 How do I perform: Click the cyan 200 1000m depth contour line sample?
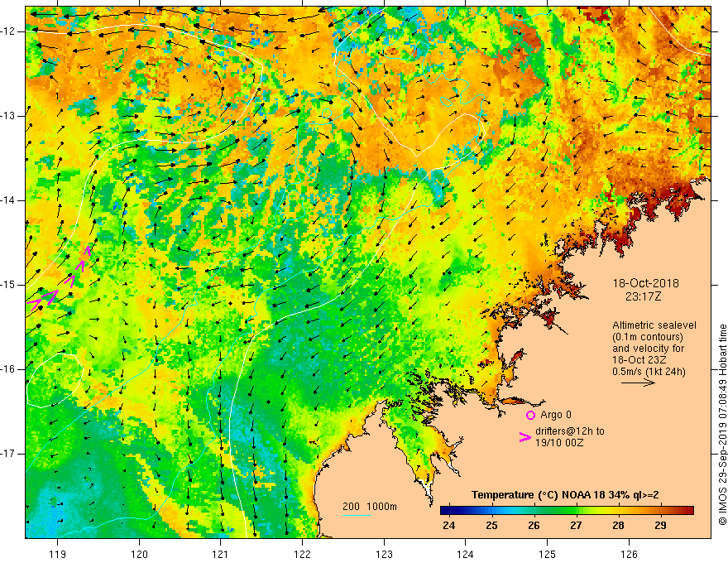[x=357, y=515]
